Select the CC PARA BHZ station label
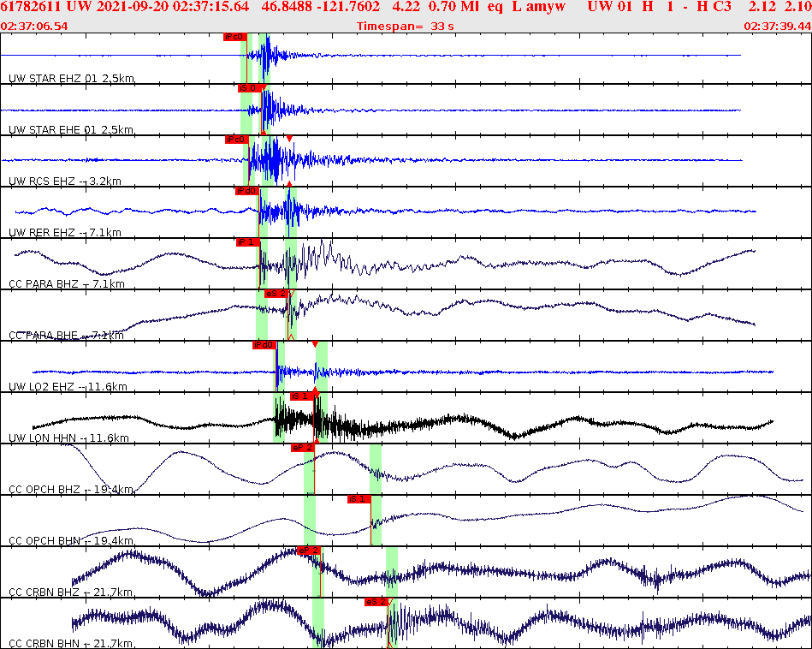This screenshot has width=812, height=649. pyautogui.click(x=41, y=283)
